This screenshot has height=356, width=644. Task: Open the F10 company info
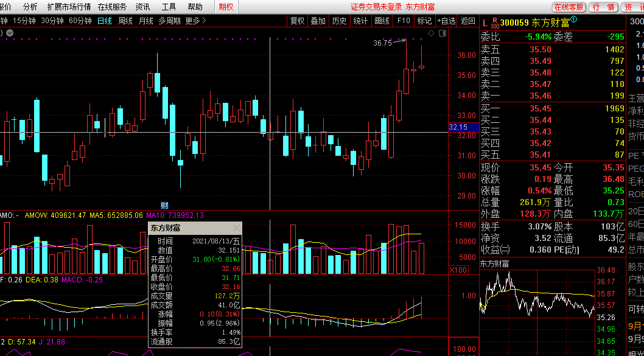click(x=404, y=21)
